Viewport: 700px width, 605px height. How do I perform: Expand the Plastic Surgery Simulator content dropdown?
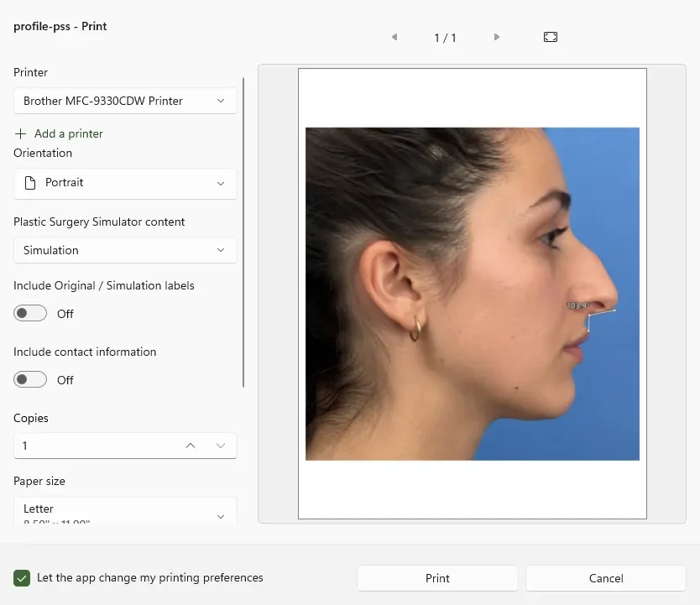[125, 250]
